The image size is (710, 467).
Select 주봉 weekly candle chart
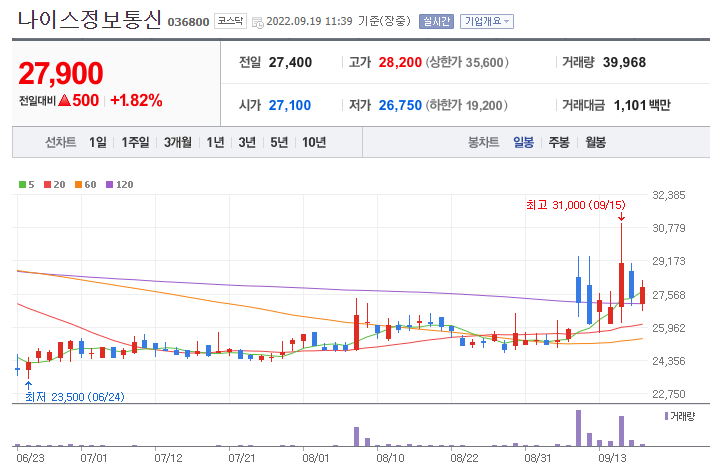click(x=559, y=143)
